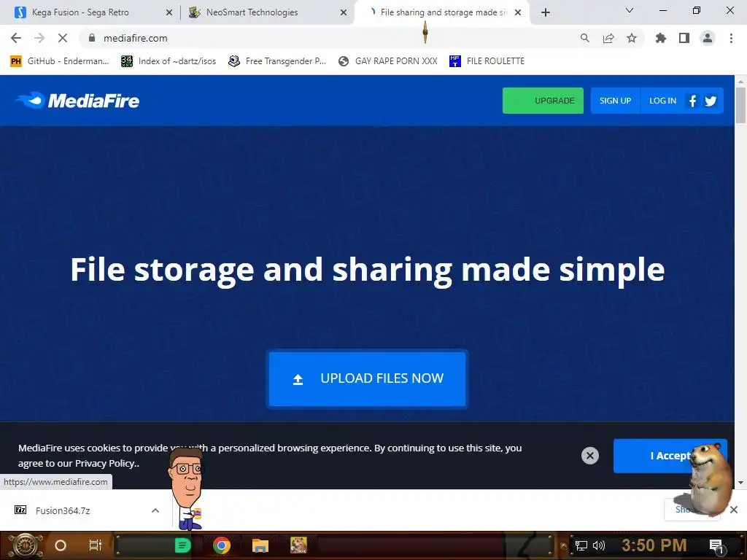Switch to the NeoSmart Technologies tab
The width and height of the screenshot is (747, 560).
267,12
